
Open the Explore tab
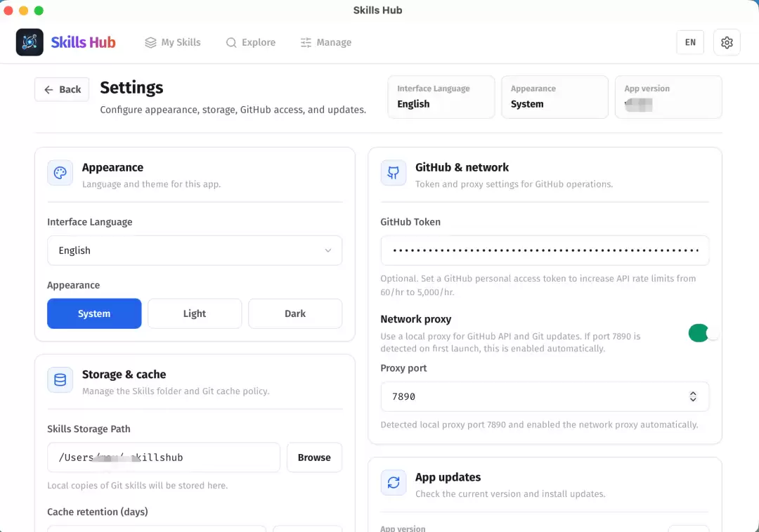pos(251,43)
